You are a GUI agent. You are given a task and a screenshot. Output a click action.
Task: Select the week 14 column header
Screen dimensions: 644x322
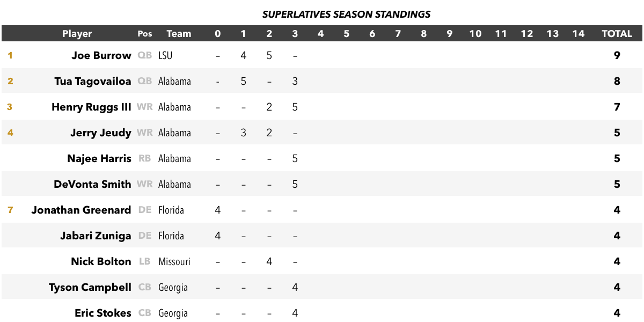pyautogui.click(x=579, y=34)
